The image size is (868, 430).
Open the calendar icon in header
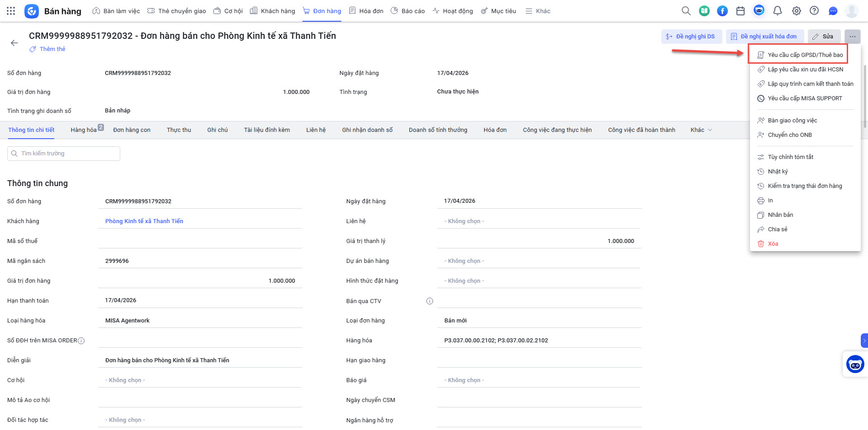point(741,11)
